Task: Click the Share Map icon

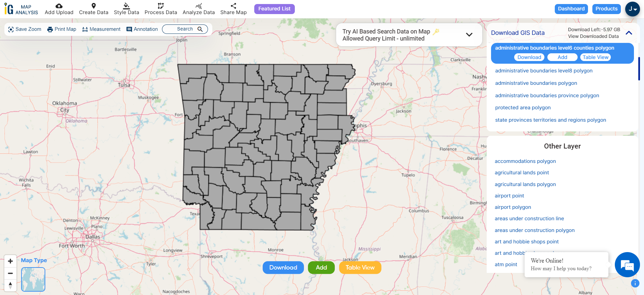Action: click(233, 6)
